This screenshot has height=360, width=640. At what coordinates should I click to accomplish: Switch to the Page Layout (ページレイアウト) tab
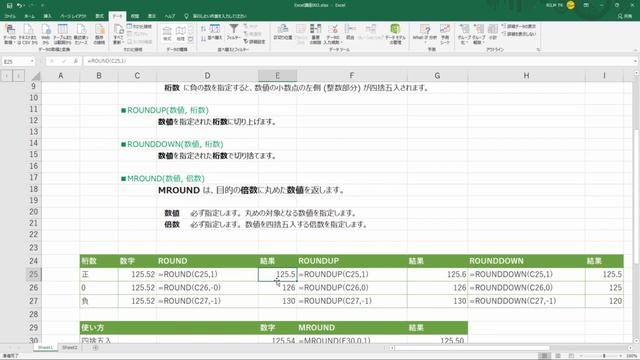point(73,16)
